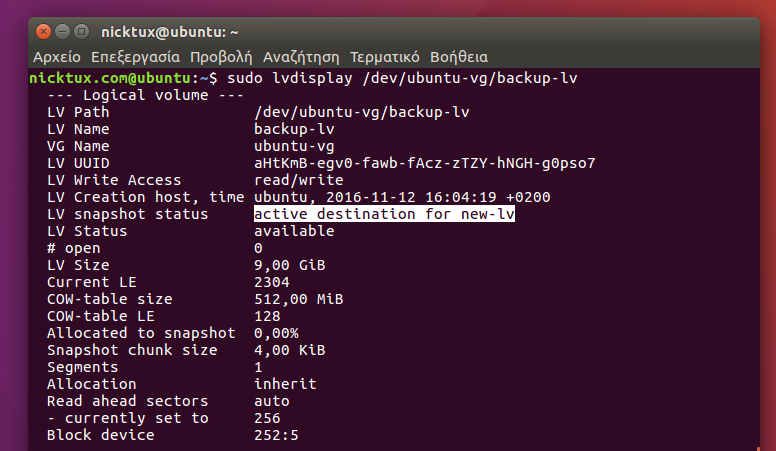Open the Βοήθεια menu

pos(460,56)
